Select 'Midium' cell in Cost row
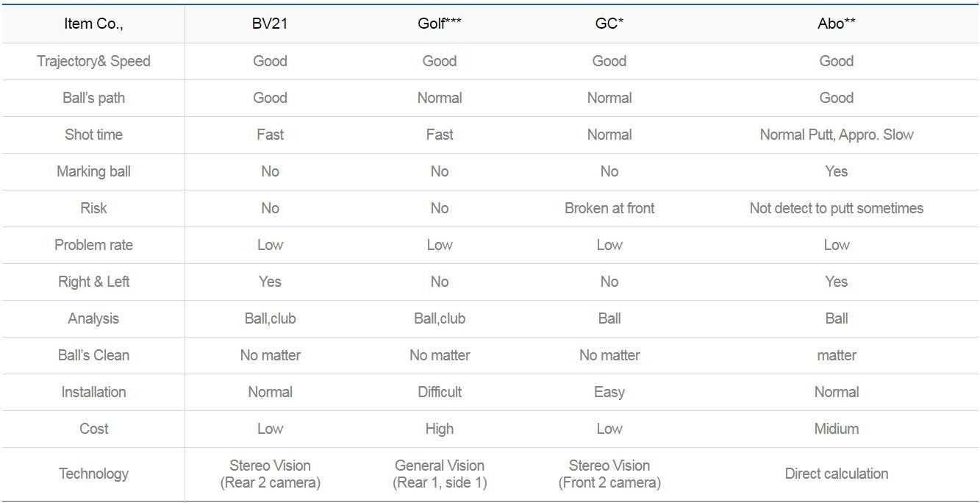The width and height of the screenshot is (980, 503). click(836, 429)
